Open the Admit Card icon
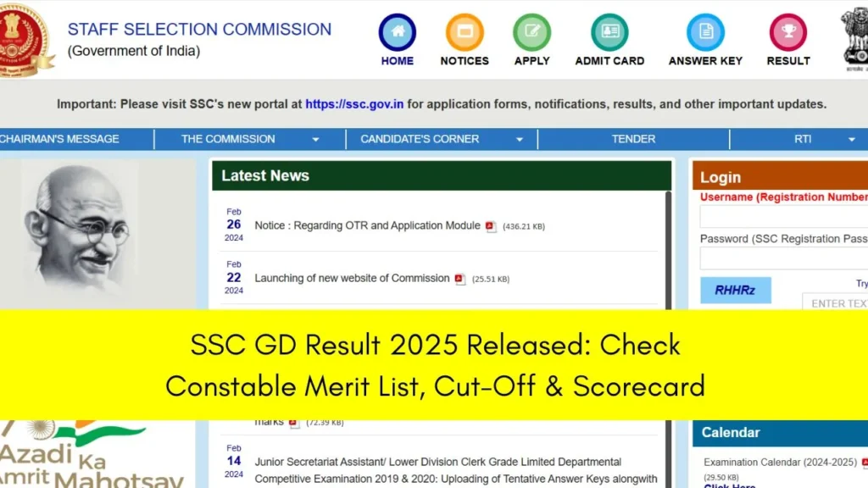This screenshot has width=868, height=488. tap(609, 32)
